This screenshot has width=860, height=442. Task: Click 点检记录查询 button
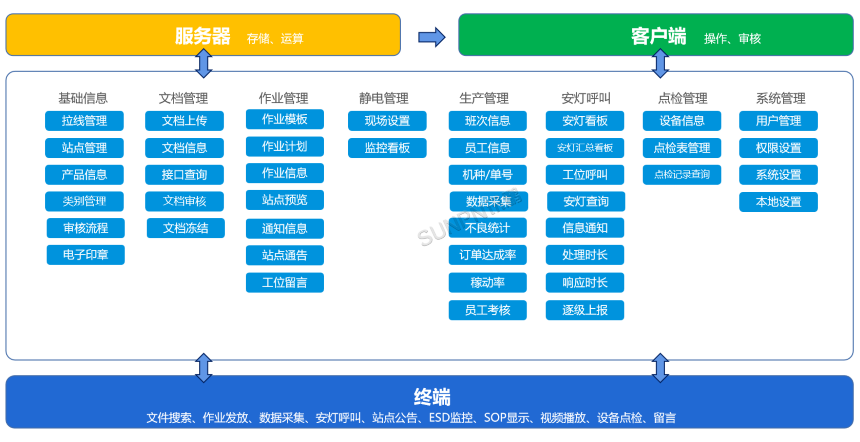click(682, 175)
